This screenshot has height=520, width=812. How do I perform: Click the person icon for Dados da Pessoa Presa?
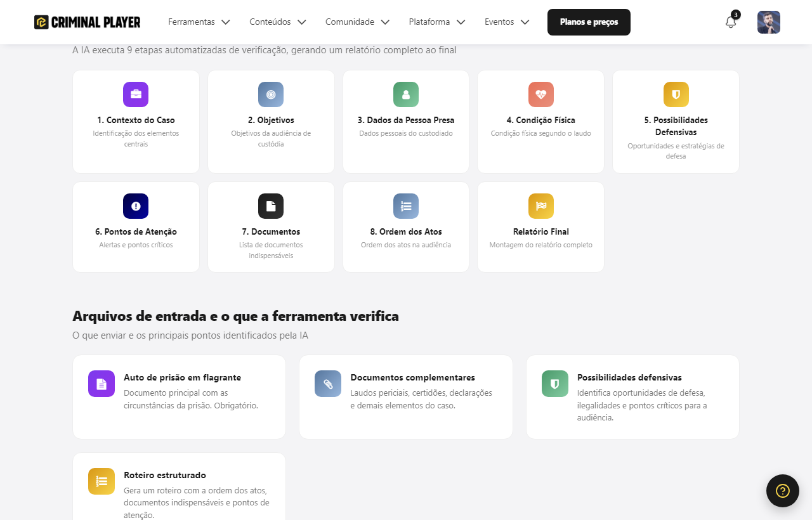click(x=406, y=94)
